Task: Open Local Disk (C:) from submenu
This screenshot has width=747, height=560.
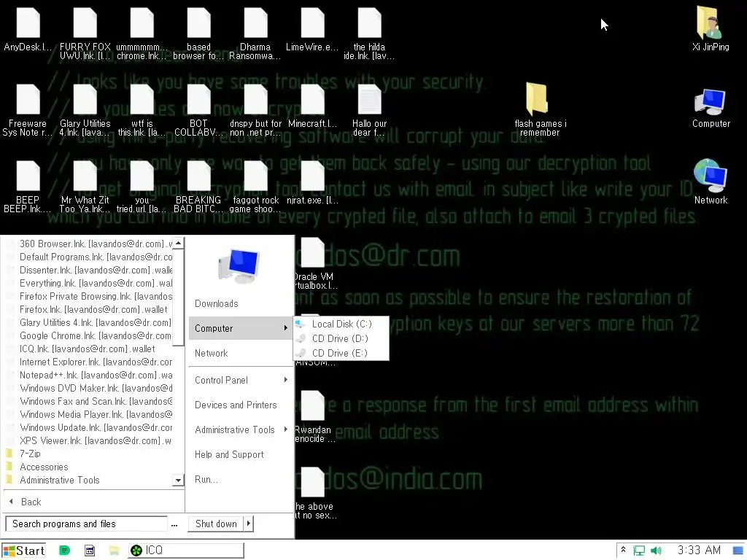Action: coord(341,324)
